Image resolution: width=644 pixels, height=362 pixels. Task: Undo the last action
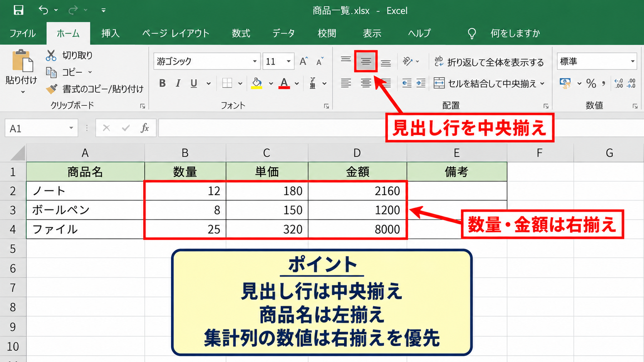[x=43, y=10]
